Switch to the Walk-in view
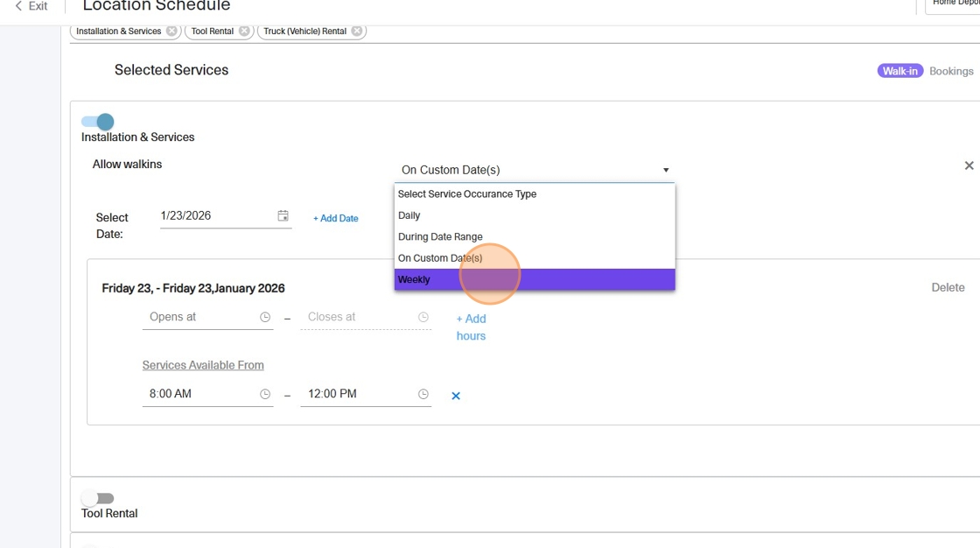 click(x=900, y=71)
